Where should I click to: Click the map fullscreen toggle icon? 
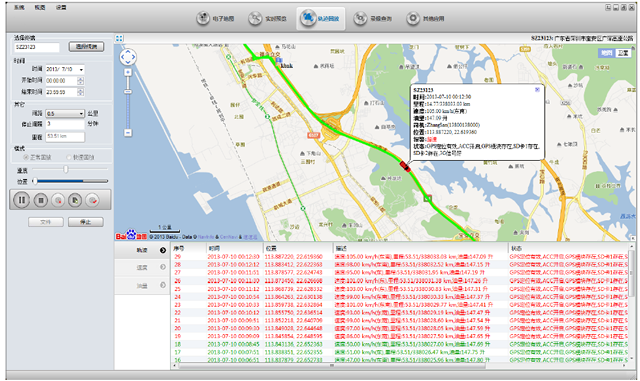coord(119,38)
